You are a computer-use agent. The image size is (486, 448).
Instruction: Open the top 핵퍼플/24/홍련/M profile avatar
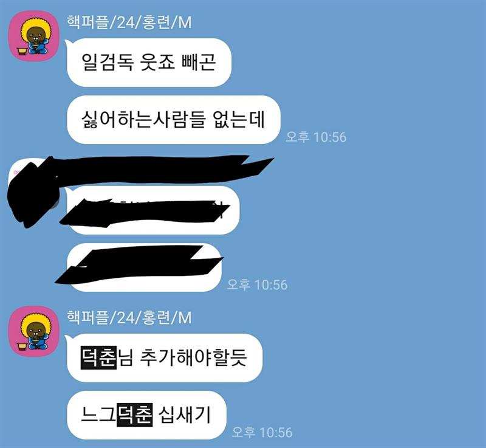33,36
